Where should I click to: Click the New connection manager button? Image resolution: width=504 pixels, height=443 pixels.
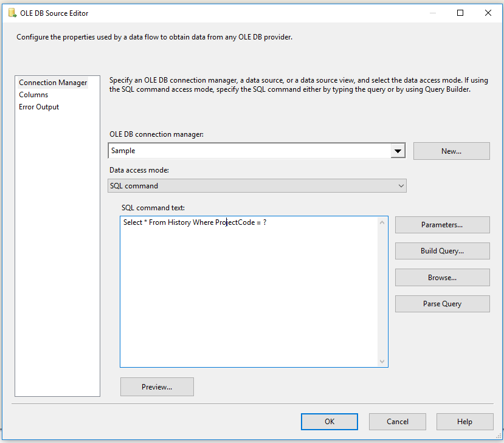(x=451, y=151)
